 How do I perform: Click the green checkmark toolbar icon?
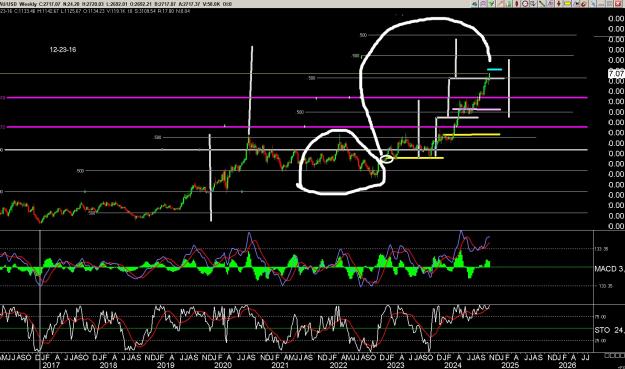coord(491,4)
